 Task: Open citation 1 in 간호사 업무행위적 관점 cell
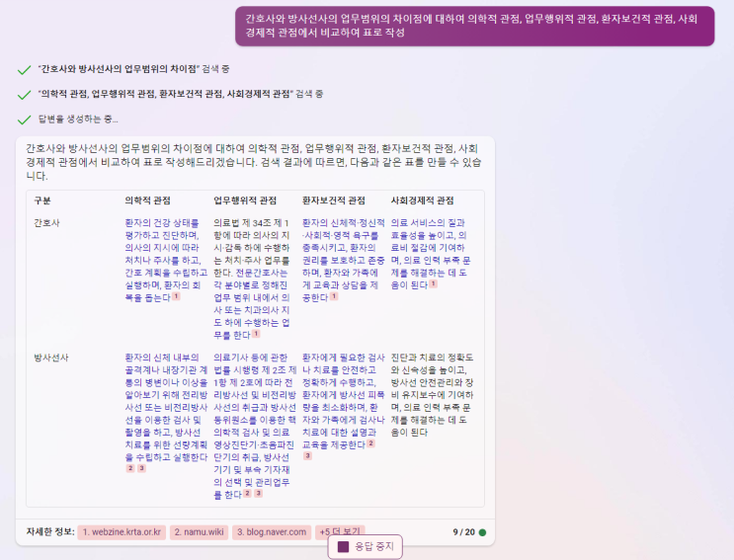[256, 334]
